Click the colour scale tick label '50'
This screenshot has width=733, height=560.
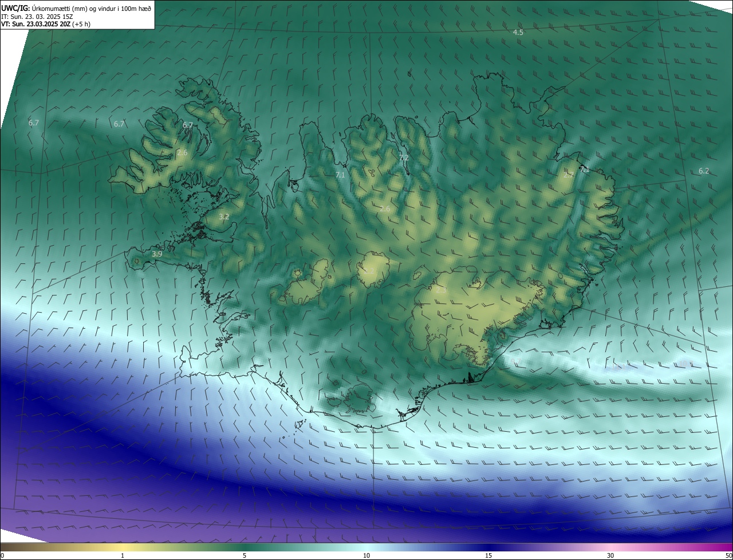(728, 555)
